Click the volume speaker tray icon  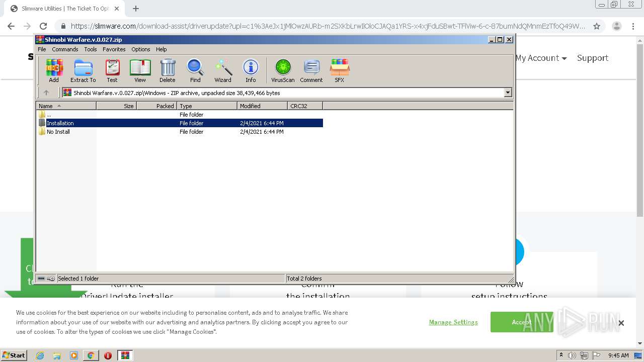[572, 355]
